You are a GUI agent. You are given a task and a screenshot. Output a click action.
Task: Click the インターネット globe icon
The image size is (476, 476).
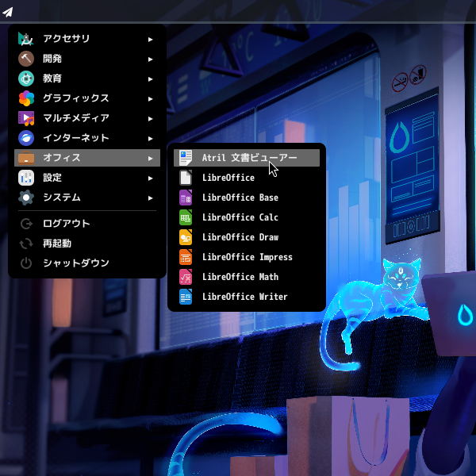tap(26, 138)
